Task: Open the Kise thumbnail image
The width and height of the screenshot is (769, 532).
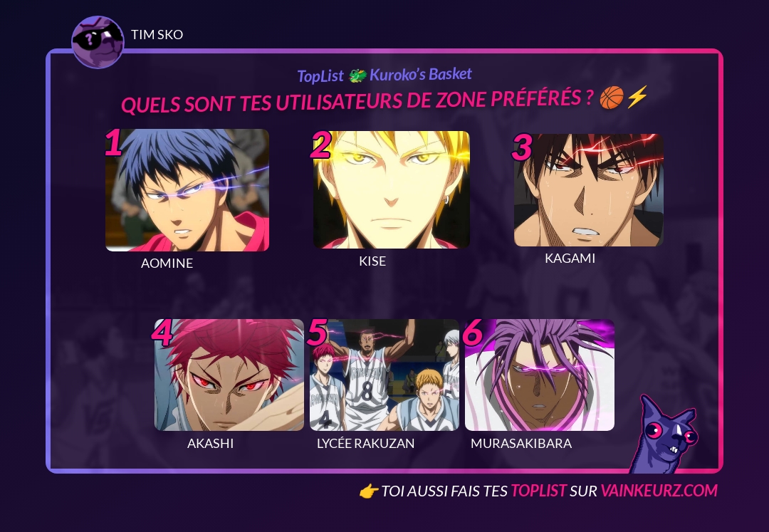Action: click(x=392, y=189)
